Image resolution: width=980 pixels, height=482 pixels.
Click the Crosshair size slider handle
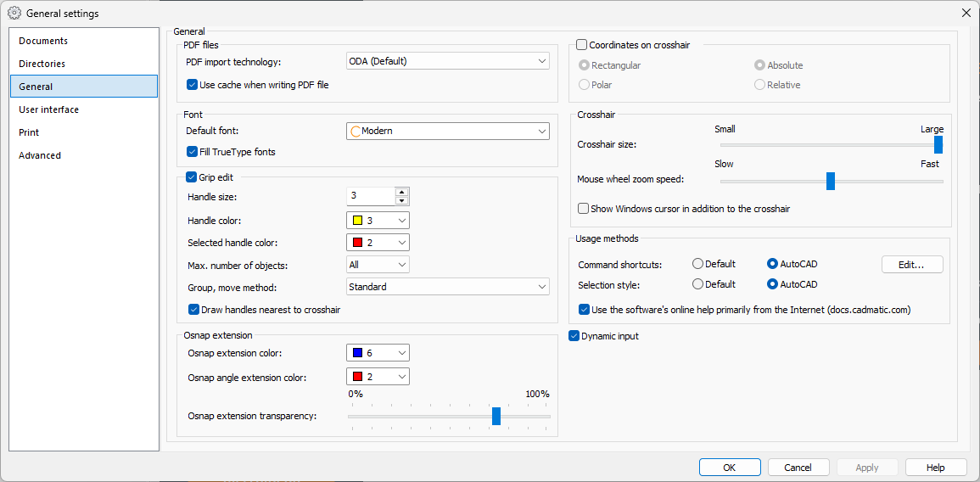[938, 144]
